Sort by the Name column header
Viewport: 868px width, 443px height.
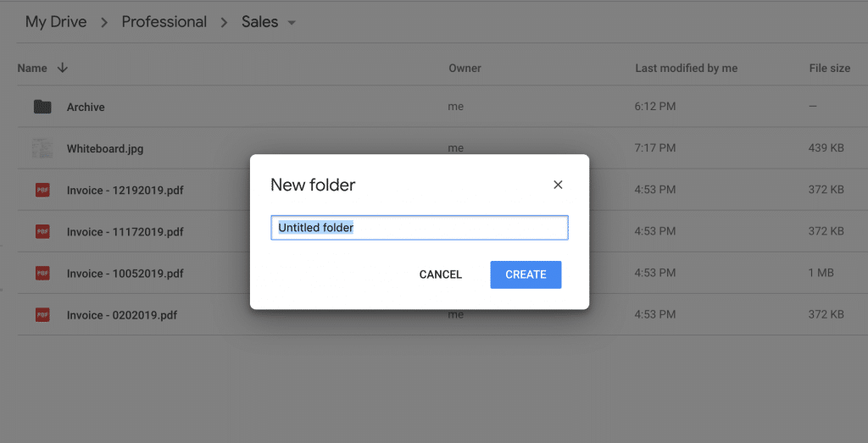point(32,68)
